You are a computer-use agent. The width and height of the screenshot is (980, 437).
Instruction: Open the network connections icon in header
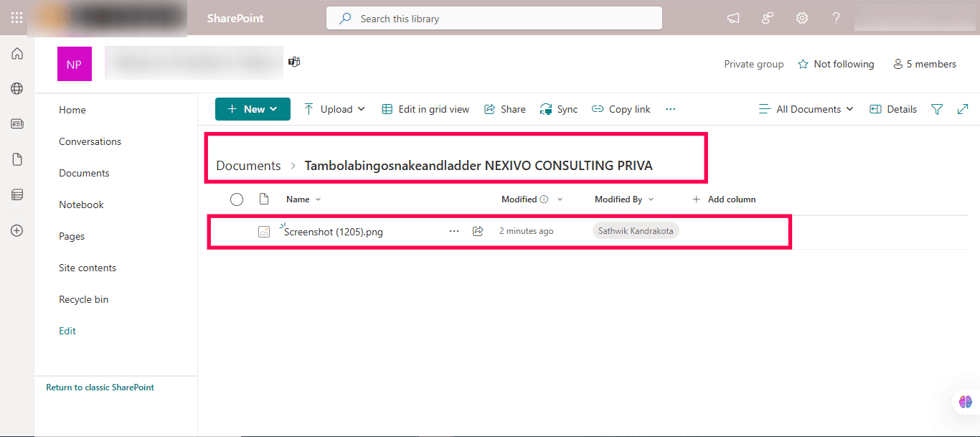tap(768, 19)
